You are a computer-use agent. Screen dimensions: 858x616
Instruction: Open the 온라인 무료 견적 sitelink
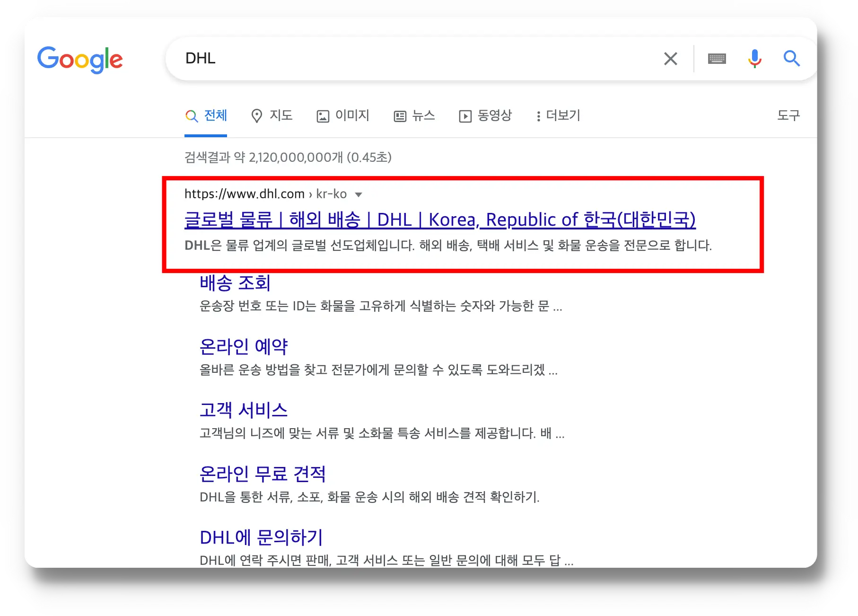click(x=263, y=474)
